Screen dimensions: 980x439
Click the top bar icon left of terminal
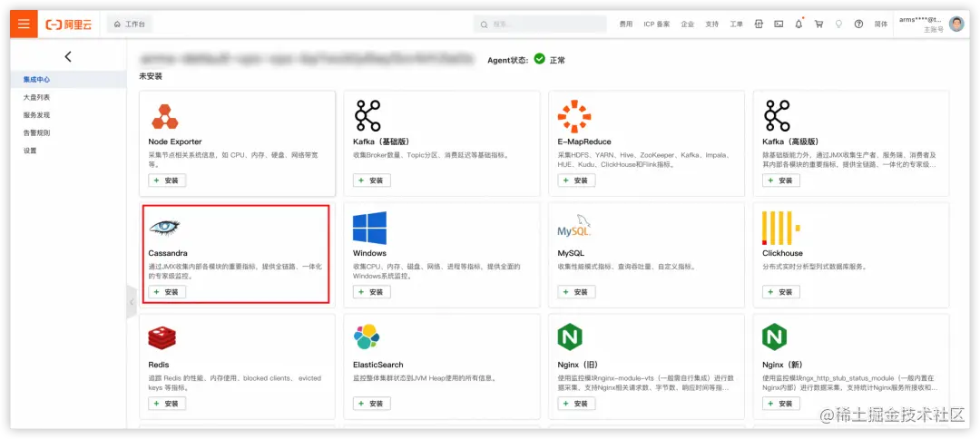(x=759, y=24)
